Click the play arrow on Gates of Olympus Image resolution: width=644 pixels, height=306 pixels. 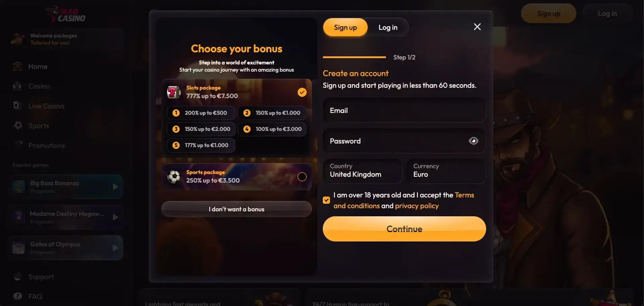tap(115, 248)
